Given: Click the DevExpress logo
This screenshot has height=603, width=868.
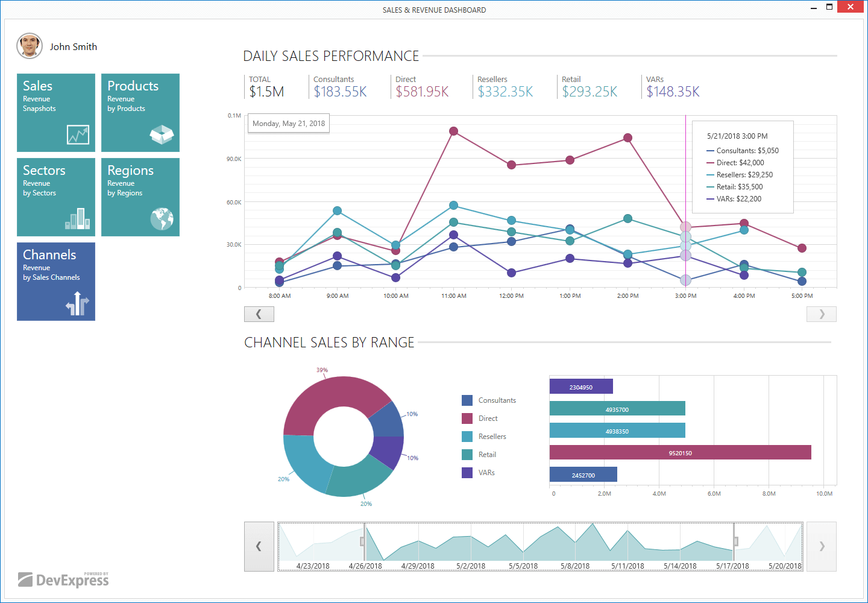Looking at the screenshot, I should coord(63,579).
